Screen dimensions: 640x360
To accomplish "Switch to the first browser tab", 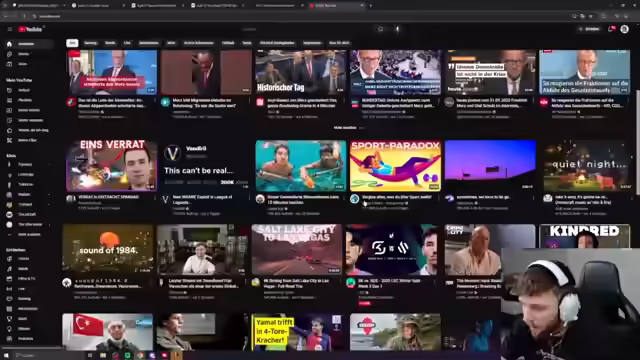I will (37, 6).
